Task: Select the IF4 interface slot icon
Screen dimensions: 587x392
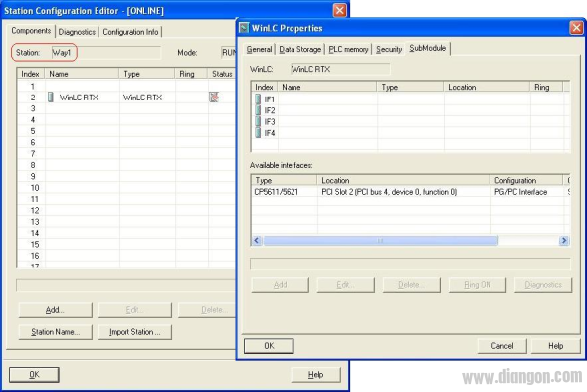Action: click(258, 133)
